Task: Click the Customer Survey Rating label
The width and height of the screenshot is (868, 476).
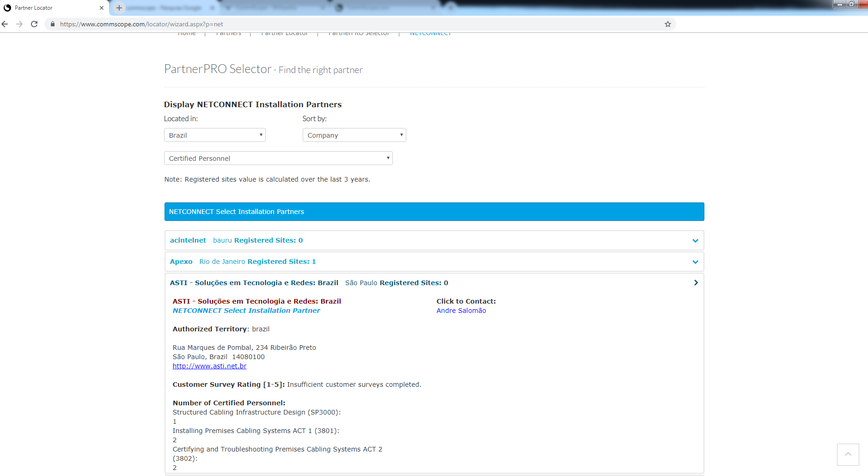Action: coord(229,384)
